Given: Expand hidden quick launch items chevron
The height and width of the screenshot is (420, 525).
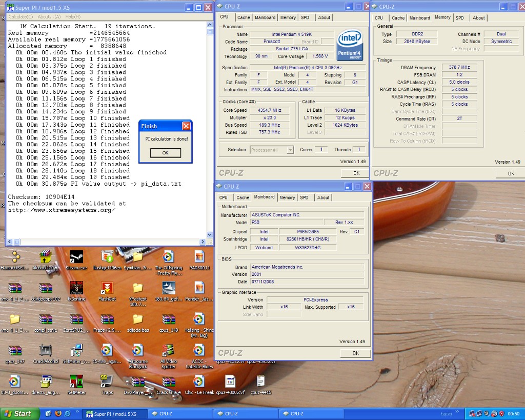Looking at the screenshot, I should 77,411.
